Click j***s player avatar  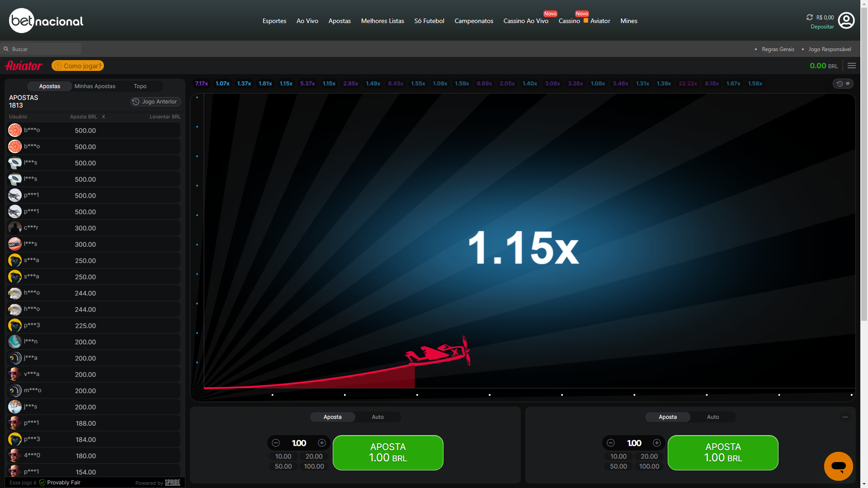(x=15, y=407)
